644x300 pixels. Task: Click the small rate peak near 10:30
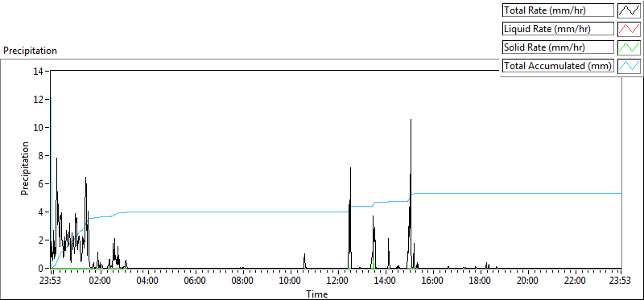pos(304,261)
